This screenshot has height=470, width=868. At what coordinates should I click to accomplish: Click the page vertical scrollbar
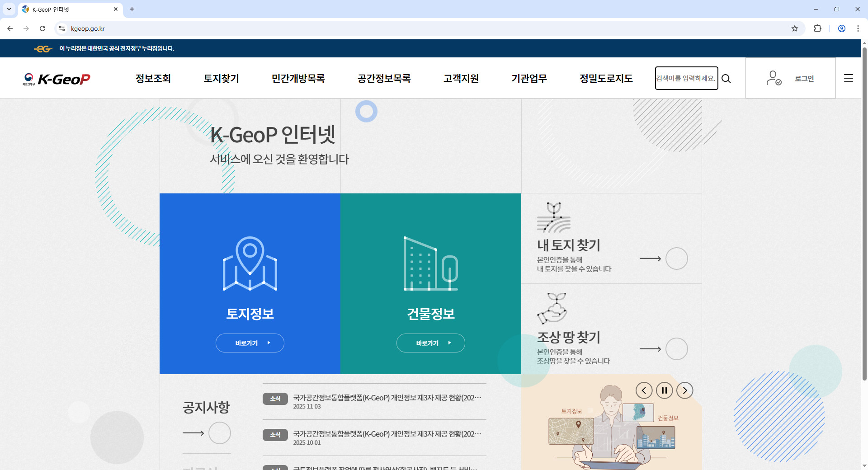(864, 214)
